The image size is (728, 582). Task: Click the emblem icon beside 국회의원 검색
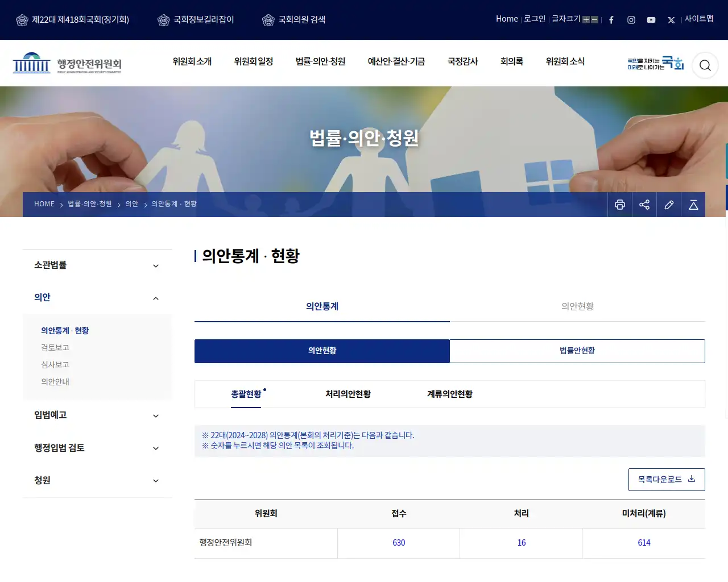pos(268,20)
